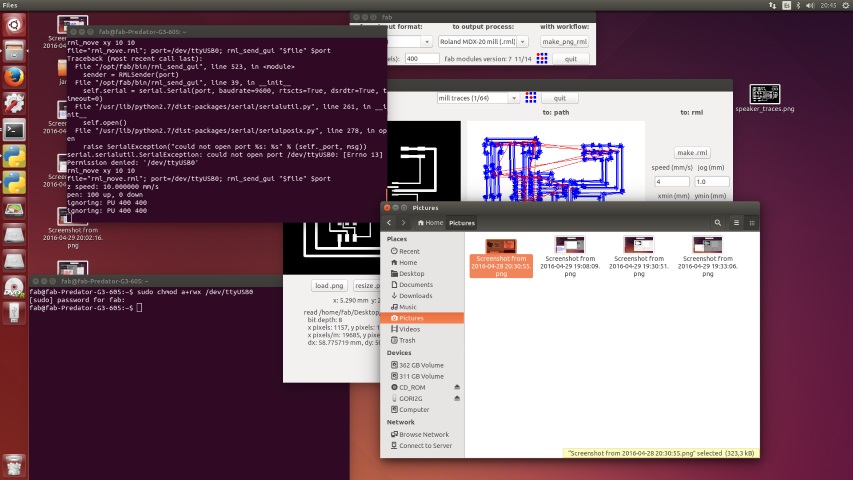
Task: Open the system power menu gear
Action: click(846, 5)
